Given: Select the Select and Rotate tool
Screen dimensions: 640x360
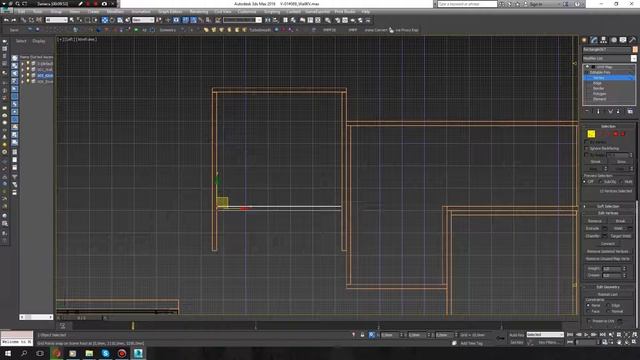Looking at the screenshot, I should (112, 20).
